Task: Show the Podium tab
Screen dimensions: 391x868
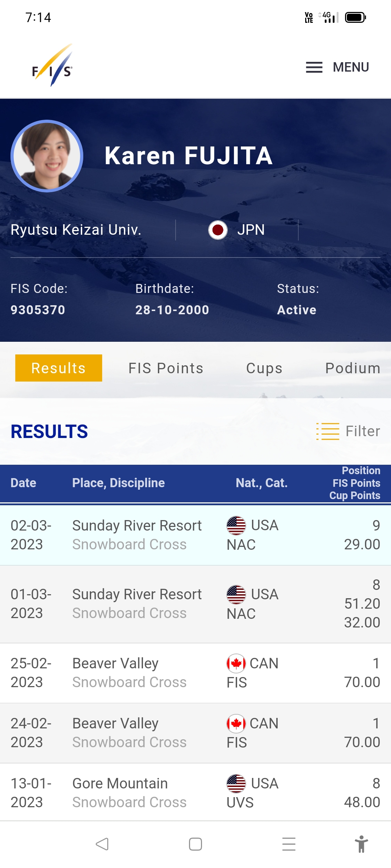Action: tap(353, 368)
